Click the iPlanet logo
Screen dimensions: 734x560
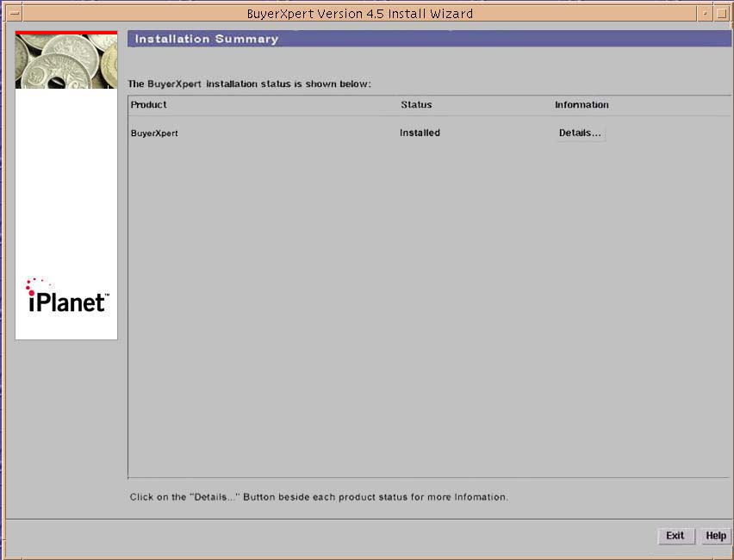tap(67, 296)
